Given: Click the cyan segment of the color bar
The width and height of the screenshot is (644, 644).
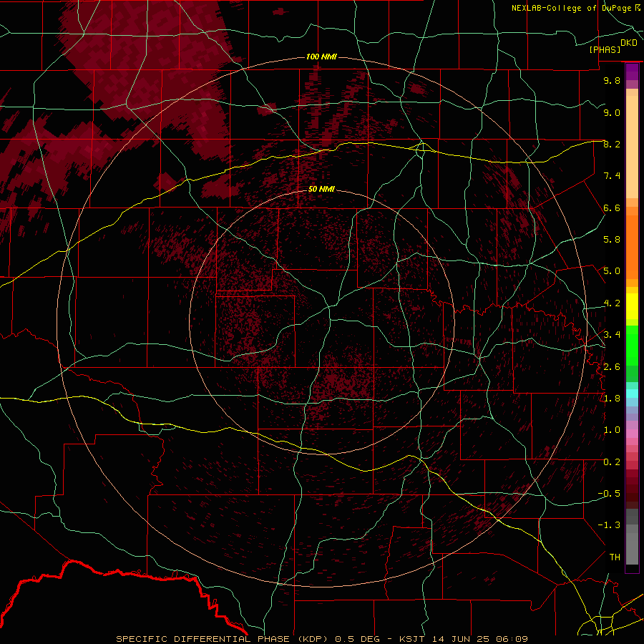Looking at the screenshot, I should pos(632,394).
